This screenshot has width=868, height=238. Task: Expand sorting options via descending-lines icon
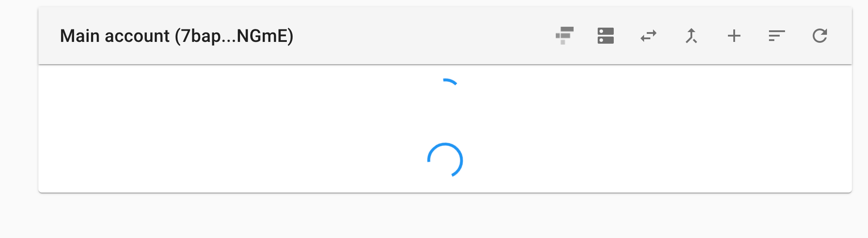point(777,36)
